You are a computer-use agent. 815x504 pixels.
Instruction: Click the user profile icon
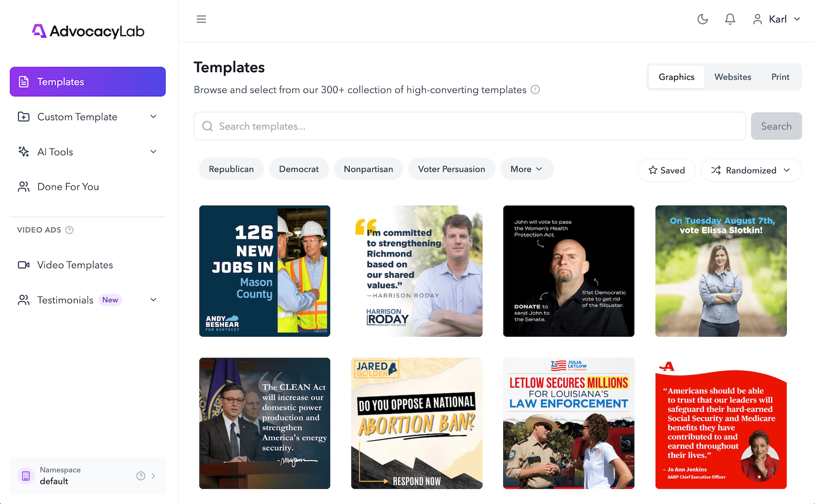point(757,19)
